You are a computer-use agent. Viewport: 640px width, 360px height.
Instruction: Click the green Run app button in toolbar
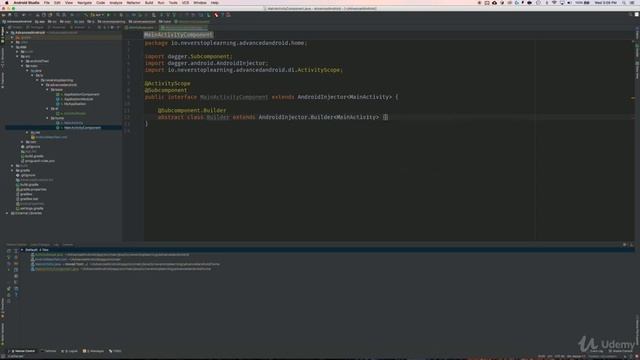[108, 15]
